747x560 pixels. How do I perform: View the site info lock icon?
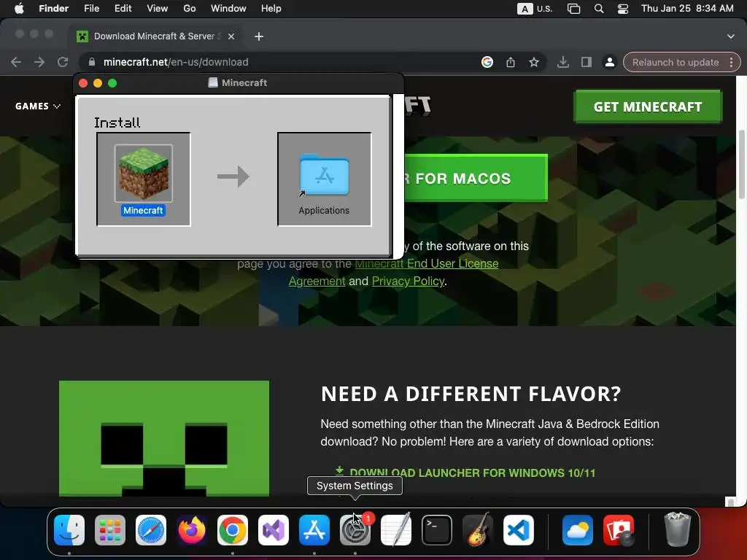click(x=92, y=62)
